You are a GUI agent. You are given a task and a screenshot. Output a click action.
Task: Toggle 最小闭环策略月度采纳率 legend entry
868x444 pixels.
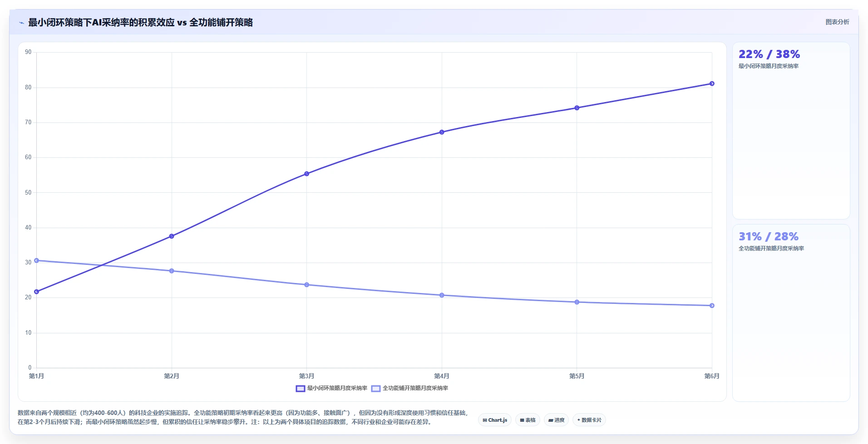coord(331,388)
